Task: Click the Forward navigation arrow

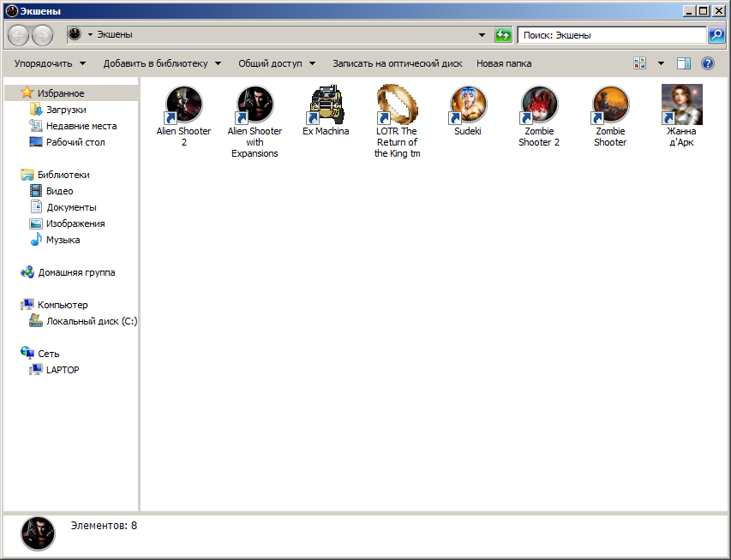Action: pyautogui.click(x=42, y=35)
